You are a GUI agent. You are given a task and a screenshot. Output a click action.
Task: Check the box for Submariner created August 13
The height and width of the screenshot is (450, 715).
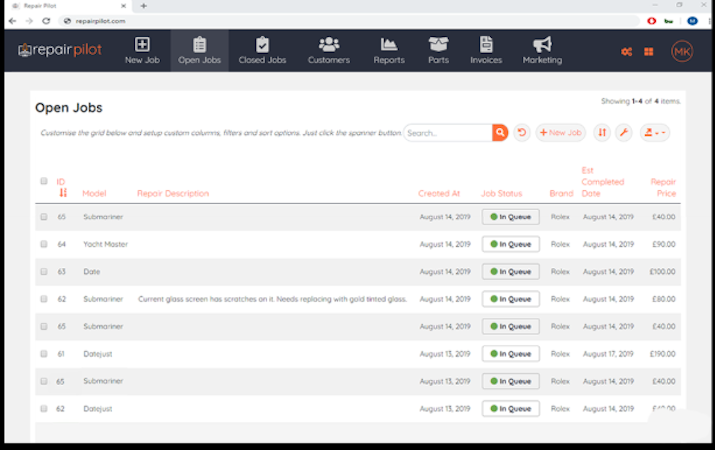coord(44,381)
